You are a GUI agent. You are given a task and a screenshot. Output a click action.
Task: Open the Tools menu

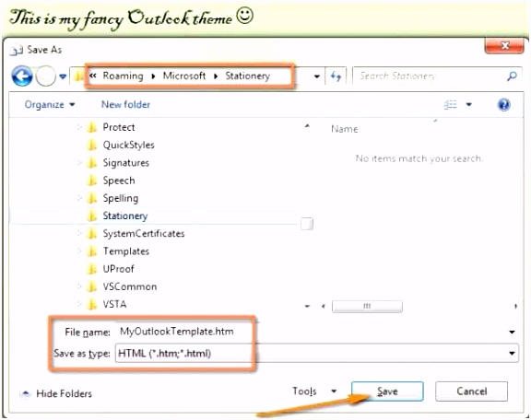(x=314, y=391)
